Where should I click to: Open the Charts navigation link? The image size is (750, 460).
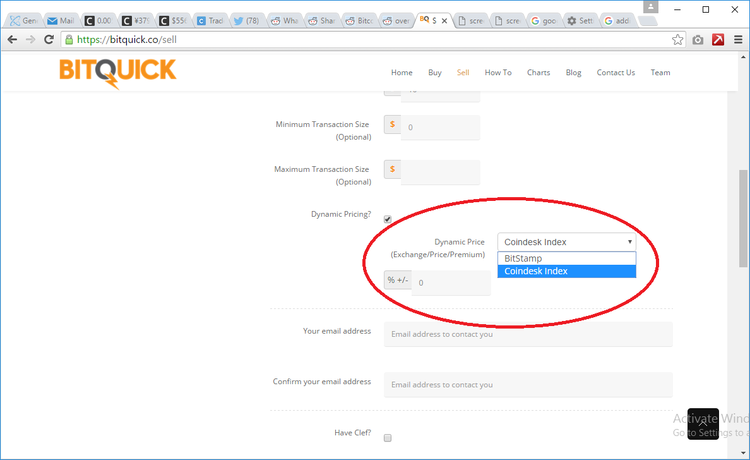(539, 73)
